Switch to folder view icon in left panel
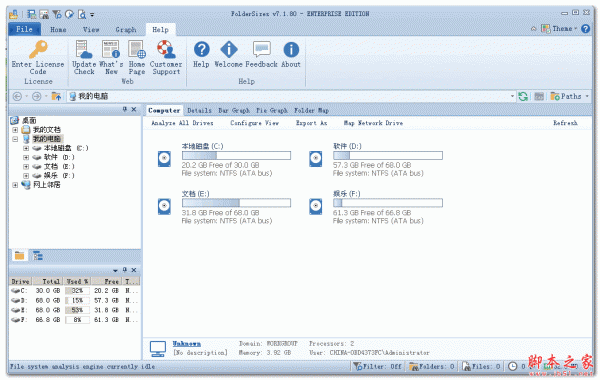This screenshot has height=380, width=600. tap(20, 256)
